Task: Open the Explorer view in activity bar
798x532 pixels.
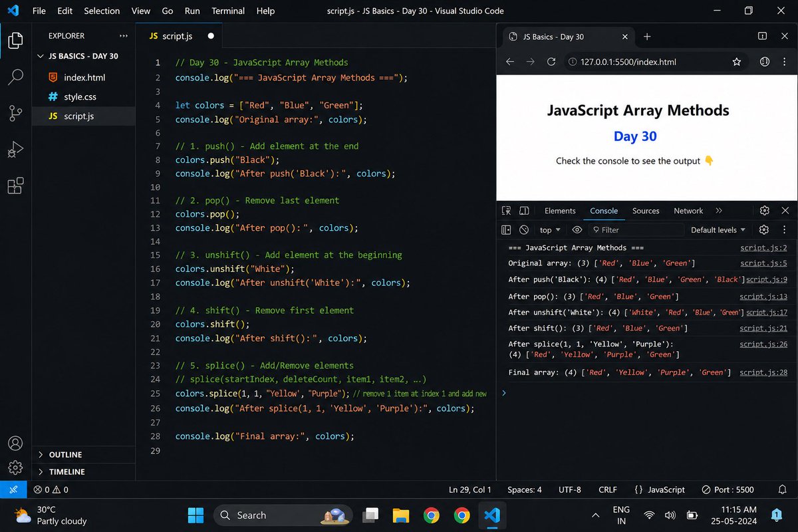Action: click(15, 41)
